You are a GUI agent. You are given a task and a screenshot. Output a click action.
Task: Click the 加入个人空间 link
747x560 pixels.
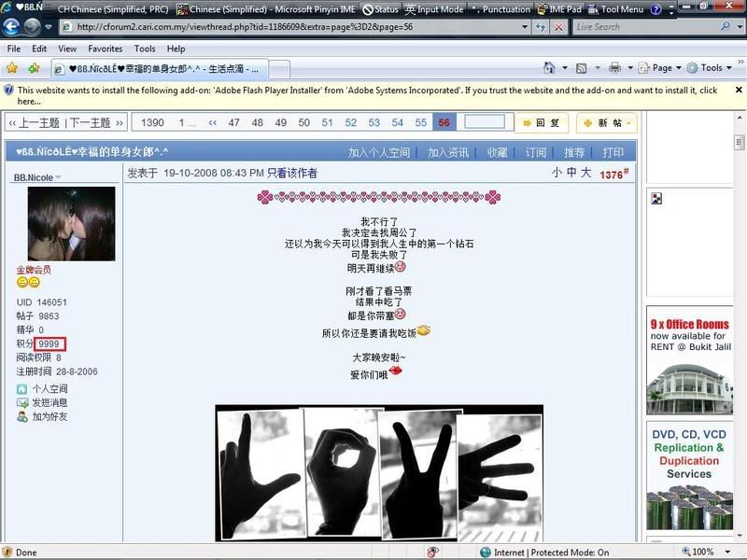(x=379, y=152)
